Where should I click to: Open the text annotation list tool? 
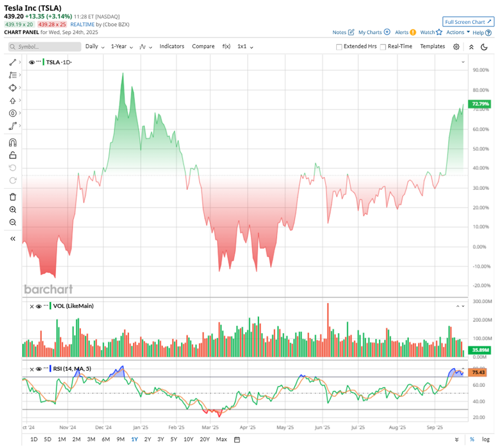(x=12, y=75)
